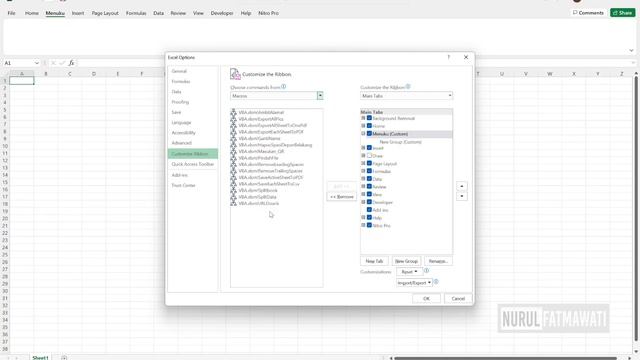The height and width of the screenshot is (360, 640).
Task: Open the Name Box dropdown arrow
Action: 37,63
